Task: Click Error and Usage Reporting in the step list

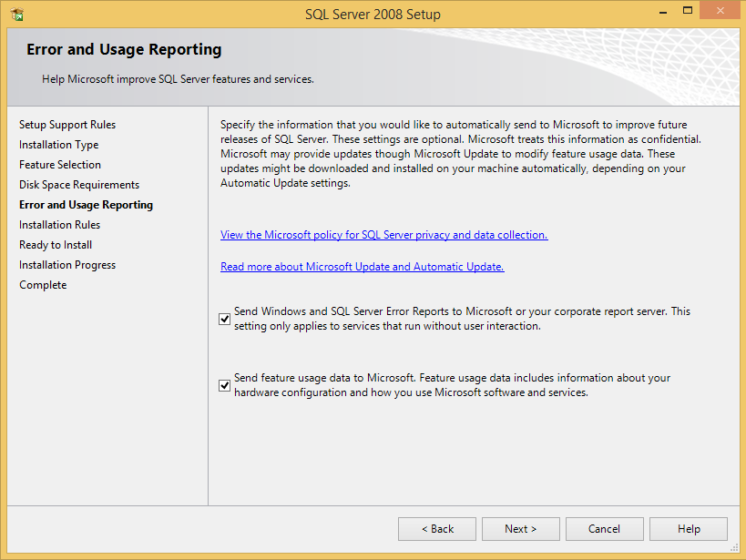Action: pyautogui.click(x=86, y=205)
